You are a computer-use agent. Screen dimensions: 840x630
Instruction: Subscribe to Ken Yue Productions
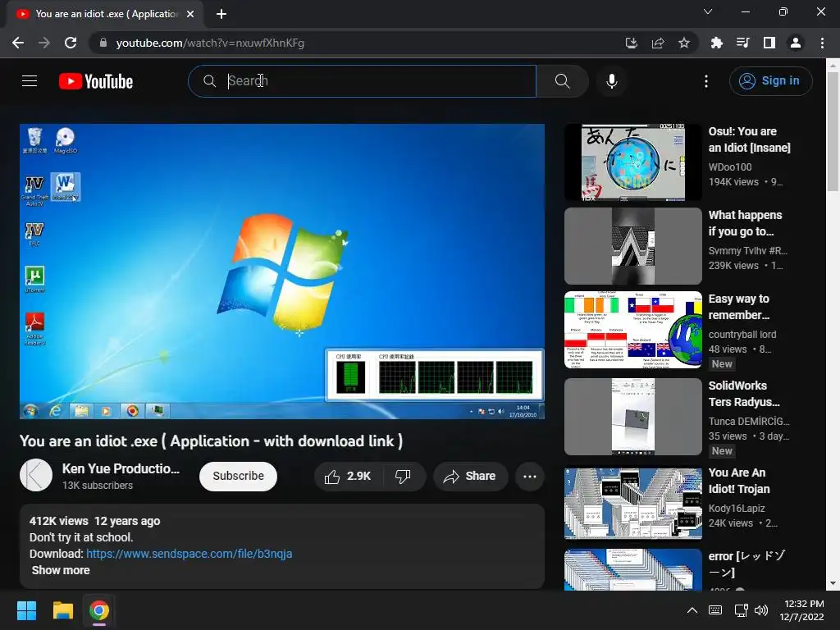(238, 477)
